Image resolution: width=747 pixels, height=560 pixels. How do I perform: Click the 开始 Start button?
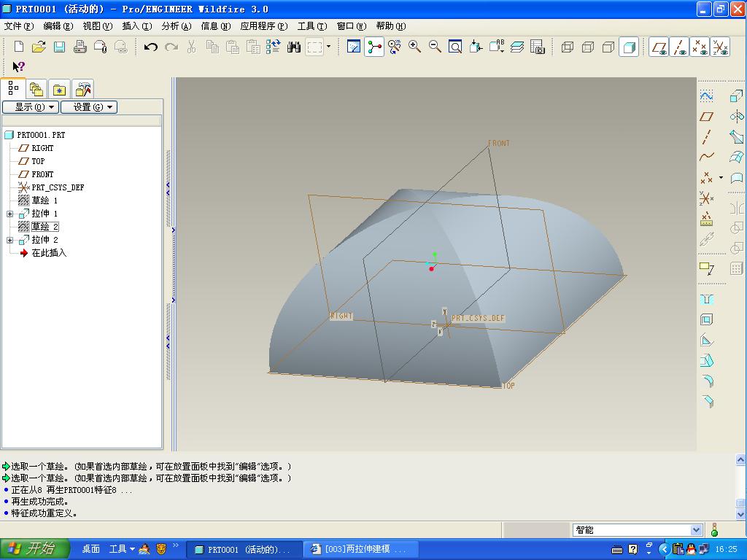pyautogui.click(x=34, y=549)
